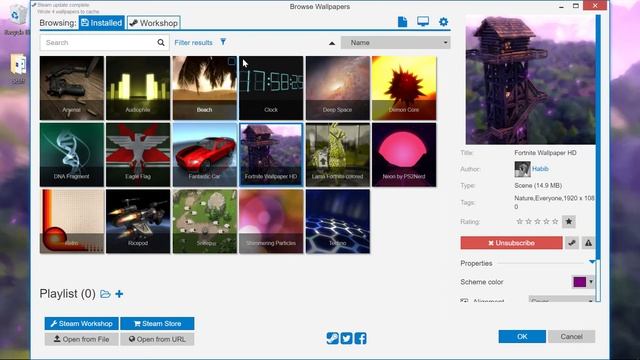Click the Steam Workshop button
Viewport: 640px width, 360px height.
tap(82, 323)
